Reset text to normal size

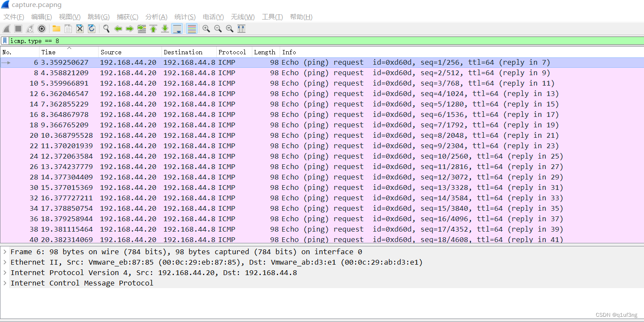pyautogui.click(x=230, y=29)
